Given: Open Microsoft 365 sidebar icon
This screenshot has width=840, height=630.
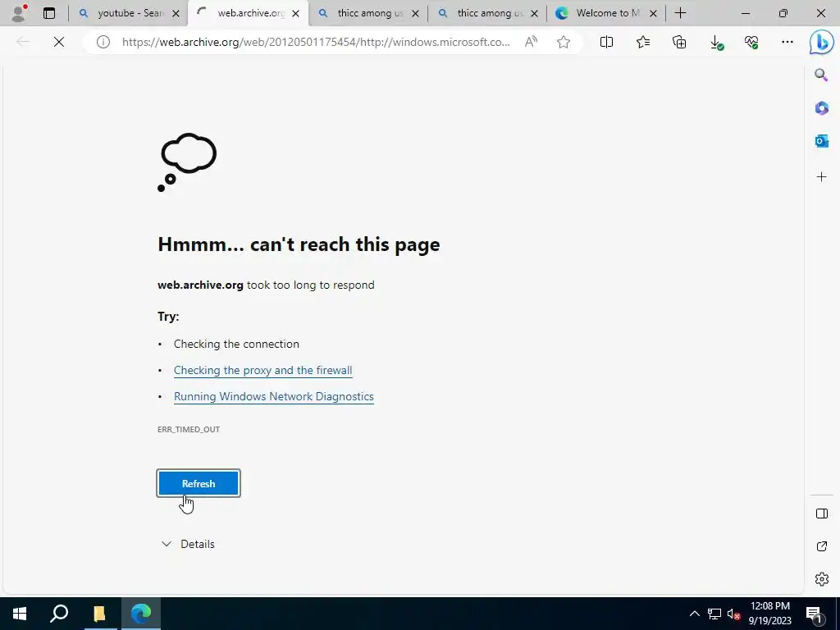Looking at the screenshot, I should click(821, 108).
